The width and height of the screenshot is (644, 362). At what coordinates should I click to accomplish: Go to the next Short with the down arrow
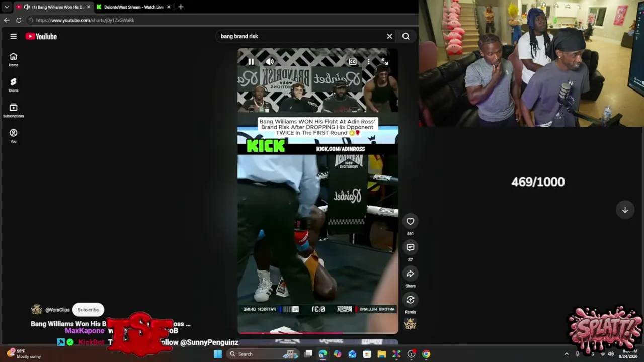625,210
